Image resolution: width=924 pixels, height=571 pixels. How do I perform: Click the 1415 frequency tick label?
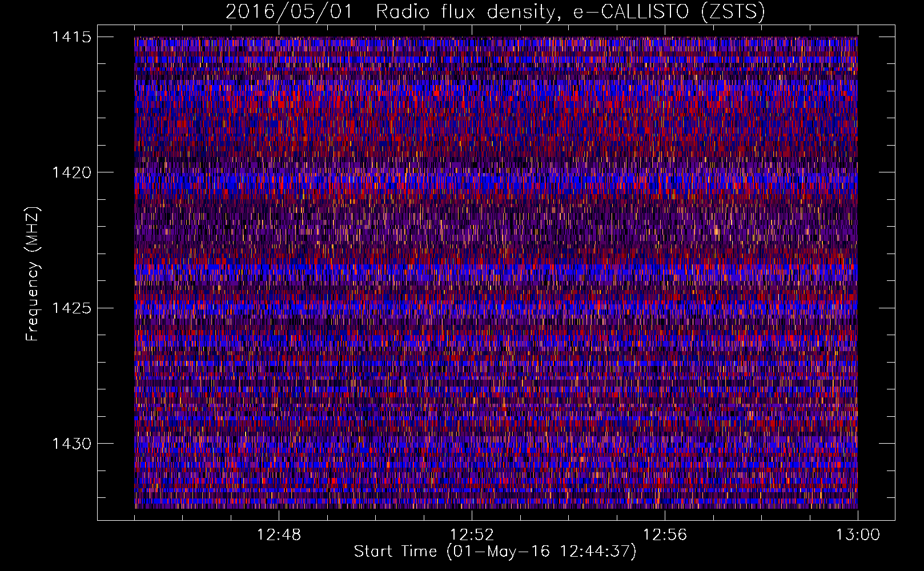72,37
